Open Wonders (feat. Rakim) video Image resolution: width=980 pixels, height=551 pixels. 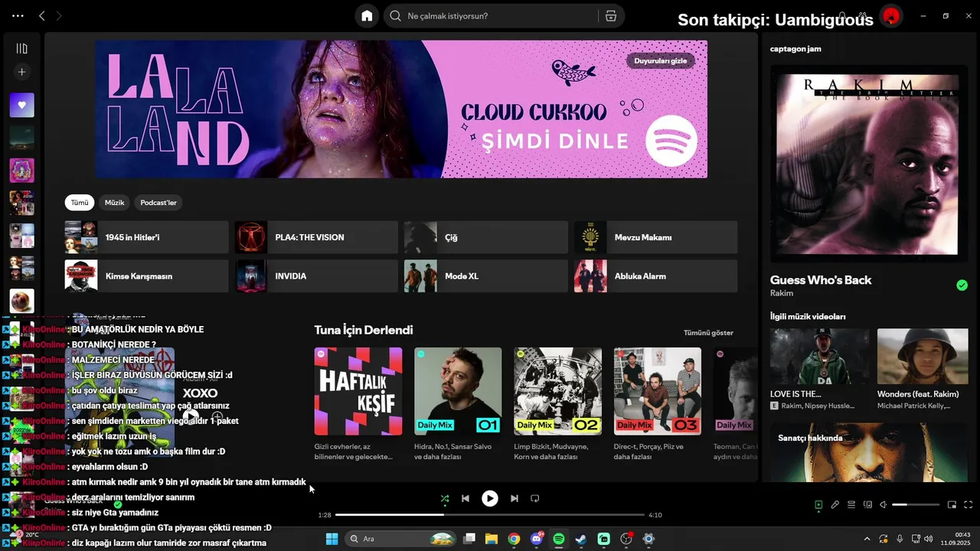pos(923,370)
